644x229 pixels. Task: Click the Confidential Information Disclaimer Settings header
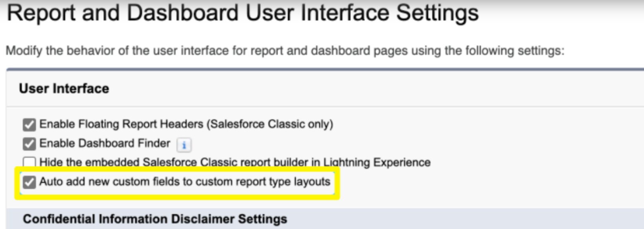(155, 219)
